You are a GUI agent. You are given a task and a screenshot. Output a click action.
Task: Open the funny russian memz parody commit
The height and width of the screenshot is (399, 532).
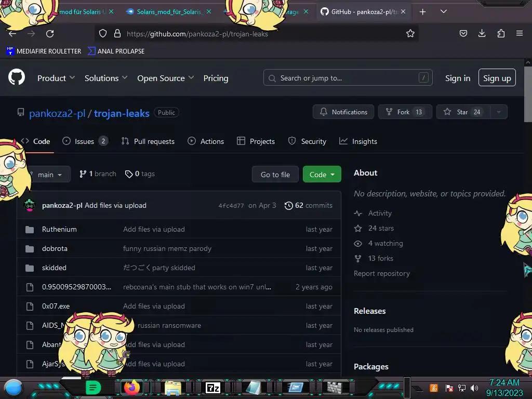pyautogui.click(x=167, y=248)
